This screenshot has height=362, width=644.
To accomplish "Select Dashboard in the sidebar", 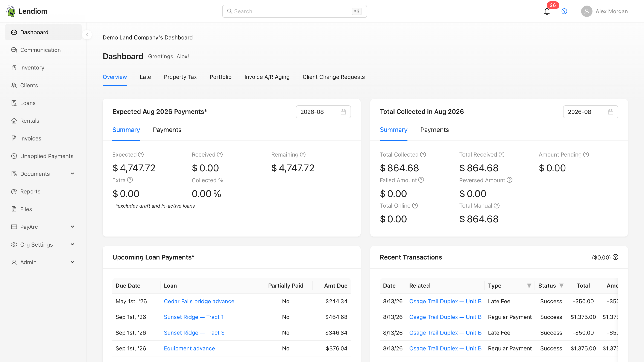I will click(x=43, y=32).
